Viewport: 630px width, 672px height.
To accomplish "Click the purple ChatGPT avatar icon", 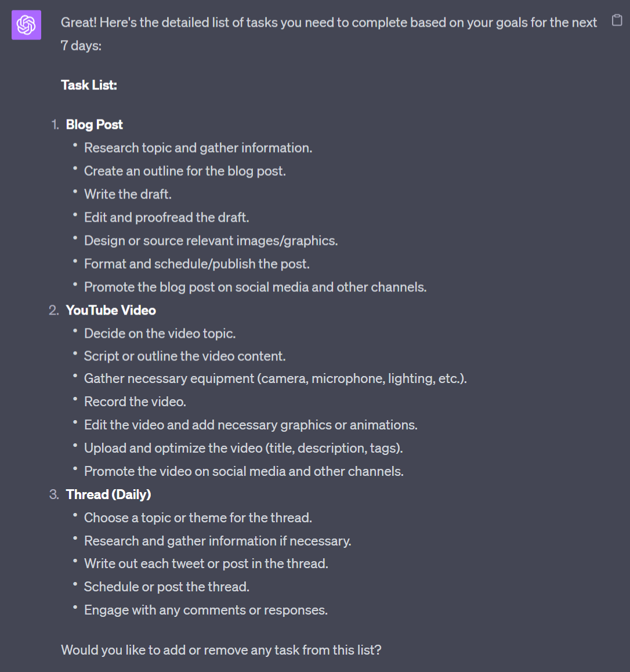I will tap(26, 25).
